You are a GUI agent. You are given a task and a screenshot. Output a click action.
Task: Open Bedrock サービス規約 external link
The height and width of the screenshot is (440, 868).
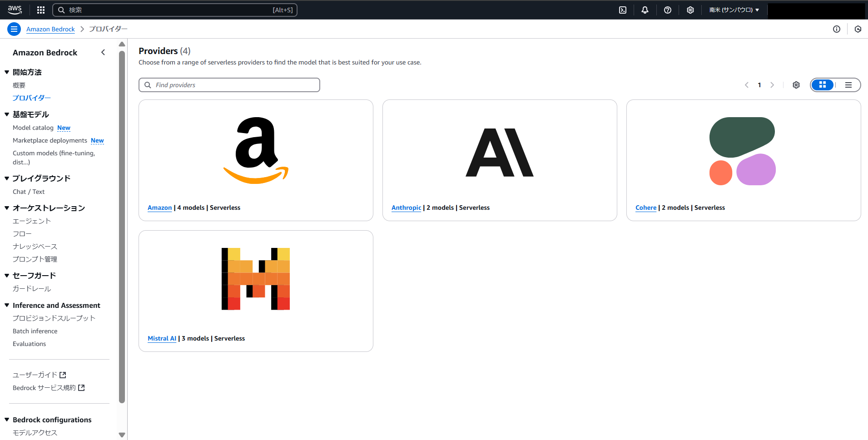pyautogui.click(x=49, y=388)
